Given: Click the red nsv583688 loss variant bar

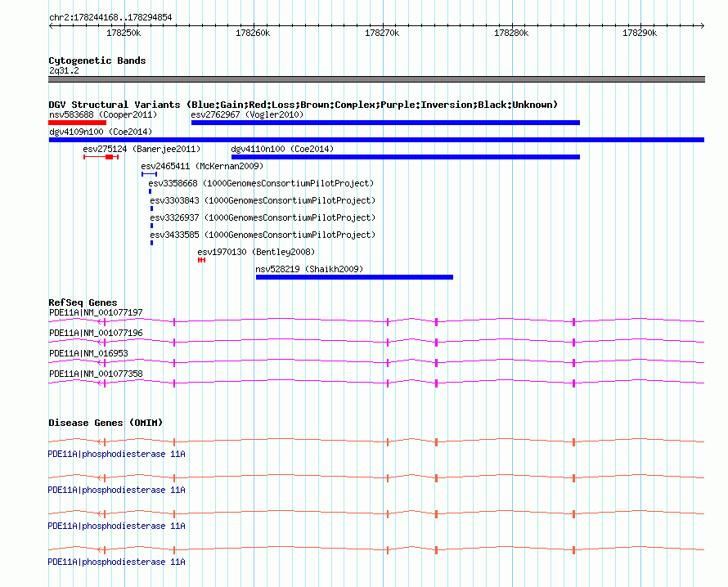Looking at the screenshot, I should 77,123.
